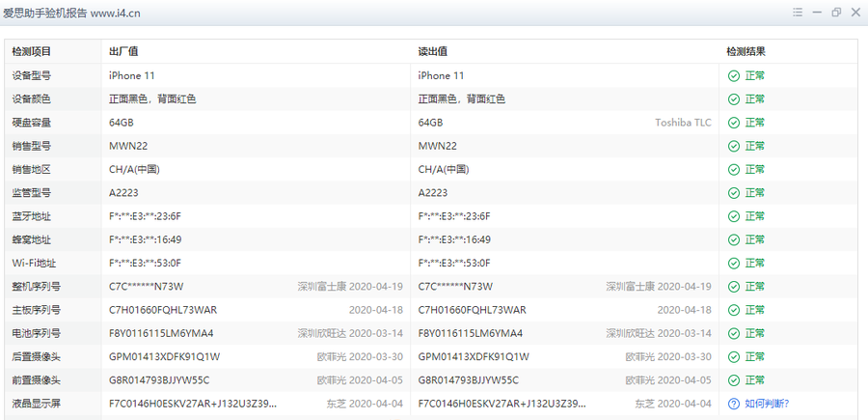Screen dimensions: 868x420
Task: Click the green check icon in 监管型号 row
Action: [734, 193]
